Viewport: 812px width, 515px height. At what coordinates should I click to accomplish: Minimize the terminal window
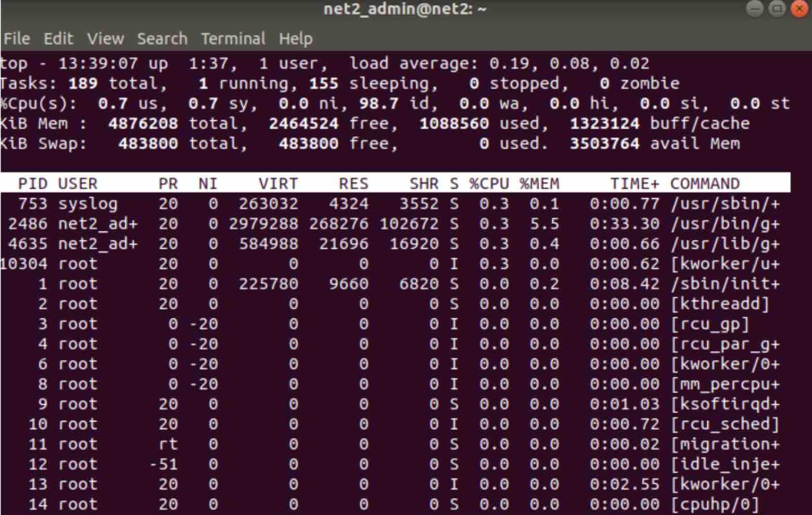[754, 9]
